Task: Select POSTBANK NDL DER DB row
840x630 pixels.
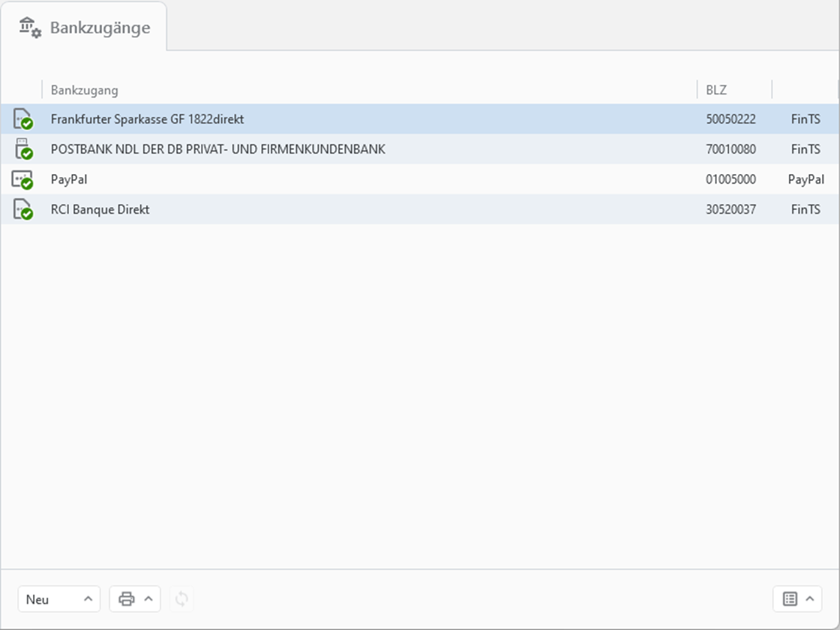Action: 217,149
